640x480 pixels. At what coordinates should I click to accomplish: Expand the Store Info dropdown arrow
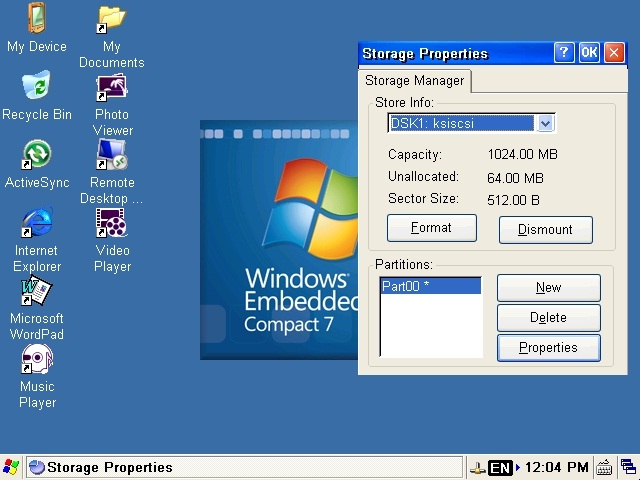click(x=545, y=123)
